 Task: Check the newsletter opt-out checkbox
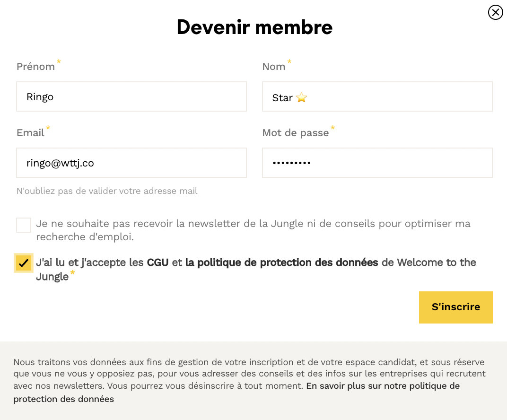[x=24, y=225]
